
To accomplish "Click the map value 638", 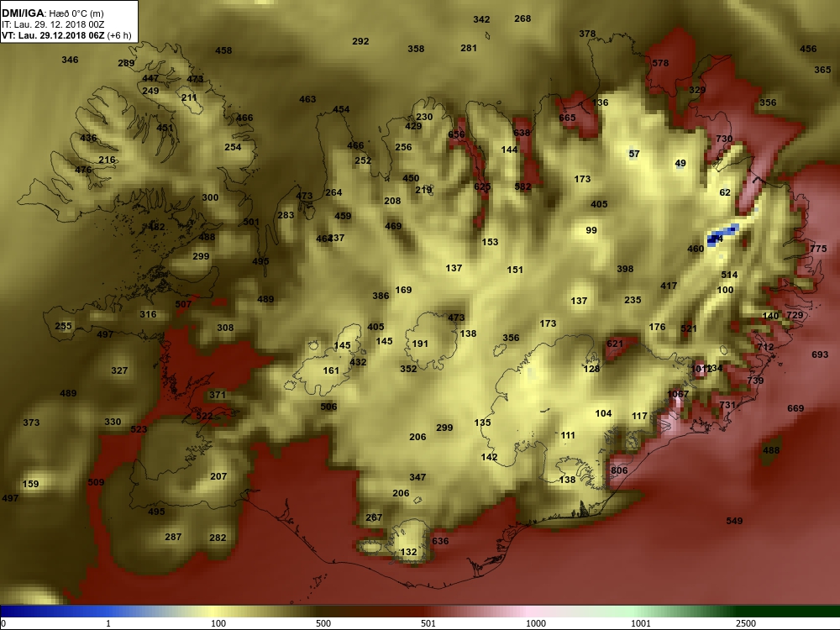I will 522,133.
